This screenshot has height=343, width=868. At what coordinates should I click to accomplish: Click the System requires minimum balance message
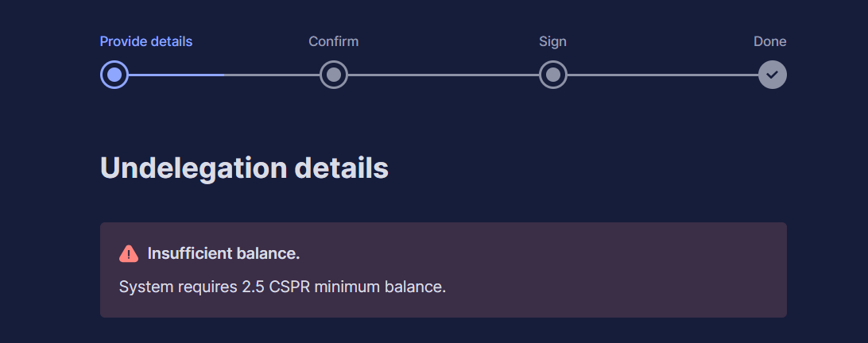[282, 287]
